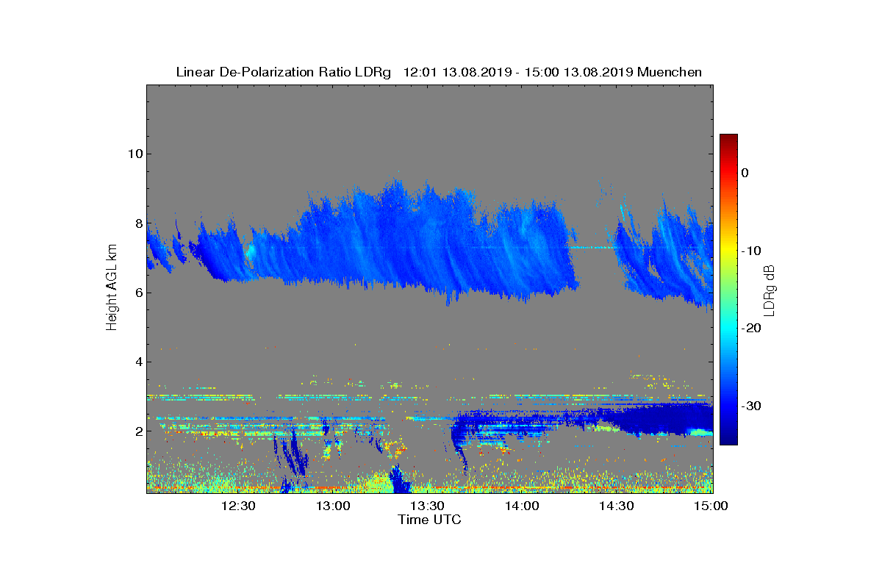This screenshot has width=882, height=588.
Task: Click the colorbar tick label -30
Action: tap(750, 406)
